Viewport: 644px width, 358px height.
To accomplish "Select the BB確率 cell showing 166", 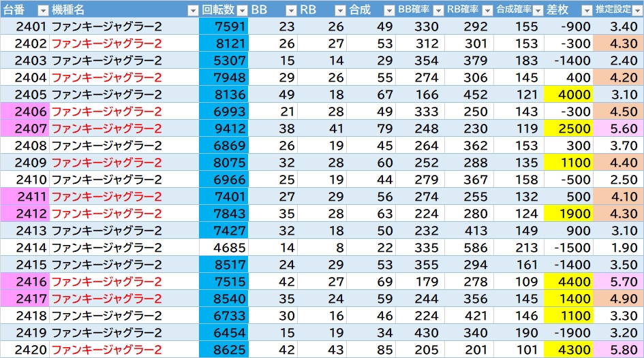I will (420, 95).
